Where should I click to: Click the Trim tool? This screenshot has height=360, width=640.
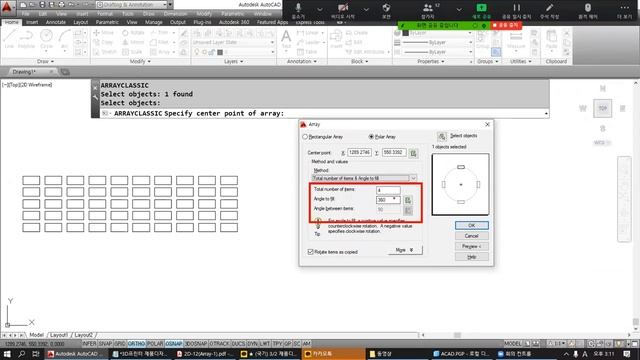pyautogui.click(x=160, y=33)
